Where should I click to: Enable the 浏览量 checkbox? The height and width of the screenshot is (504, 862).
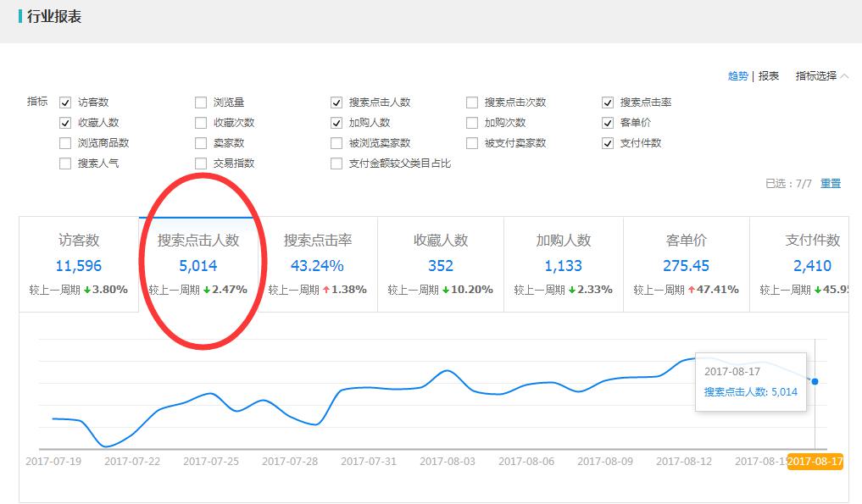[x=201, y=102]
